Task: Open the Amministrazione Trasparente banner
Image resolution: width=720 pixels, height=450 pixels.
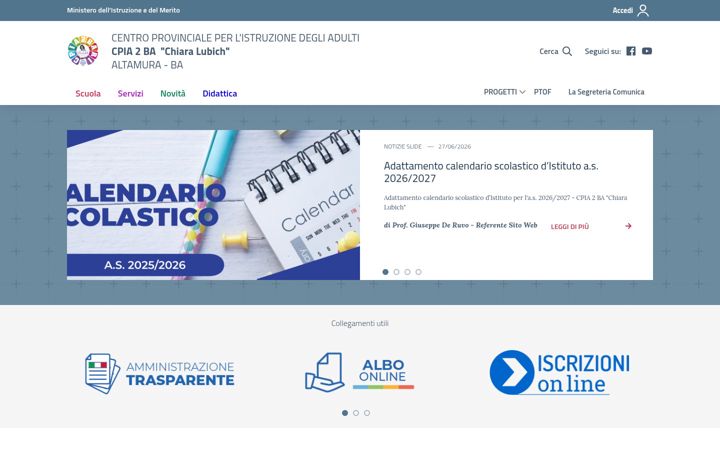Action: click(160, 373)
